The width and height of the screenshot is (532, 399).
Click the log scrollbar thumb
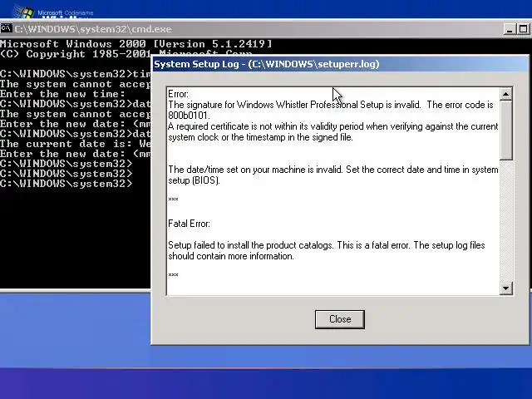point(506,130)
